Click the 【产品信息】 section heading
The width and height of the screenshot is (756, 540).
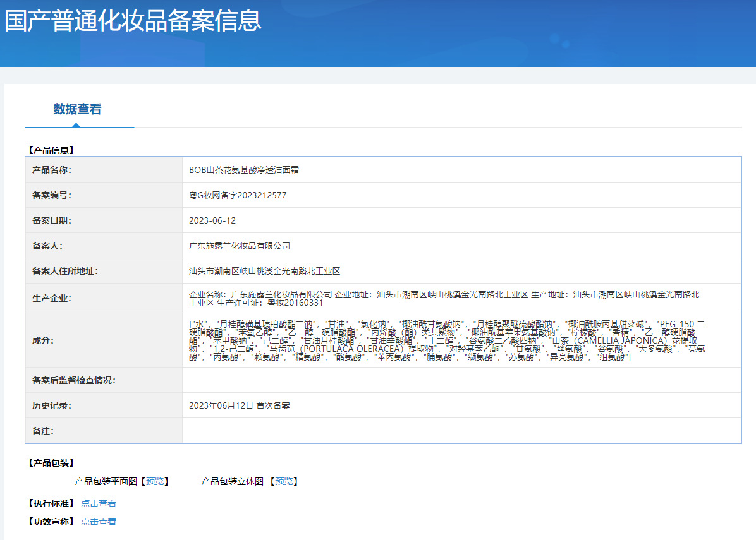click(x=51, y=150)
